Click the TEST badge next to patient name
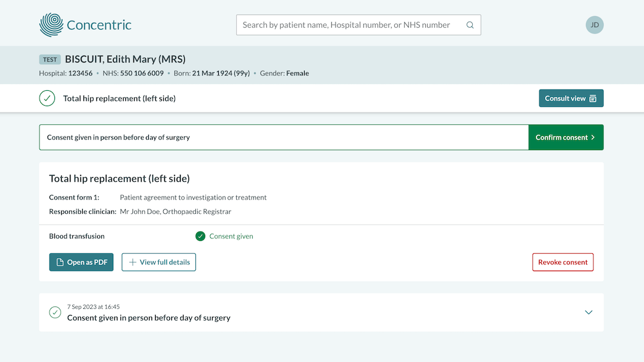644x362 pixels. [x=49, y=59]
